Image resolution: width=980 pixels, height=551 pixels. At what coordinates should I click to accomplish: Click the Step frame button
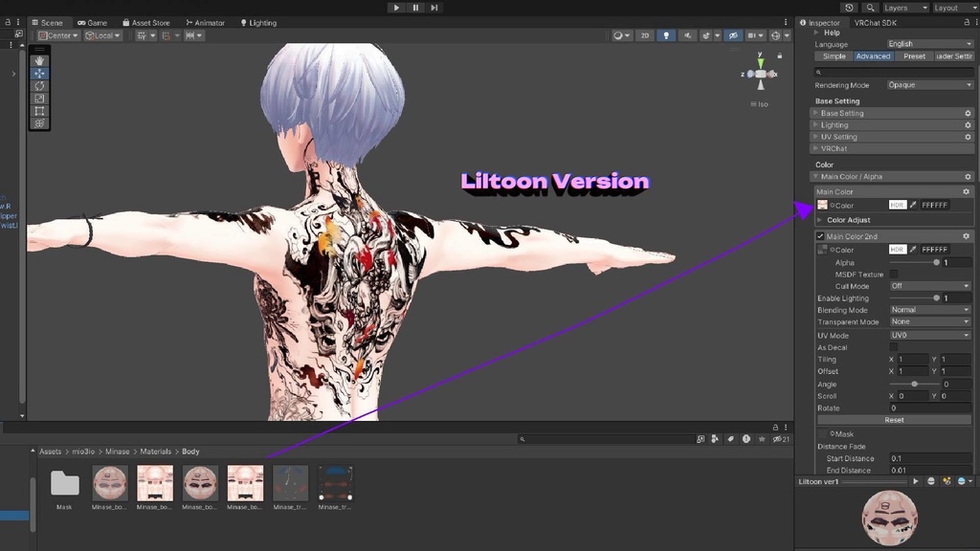(x=434, y=8)
